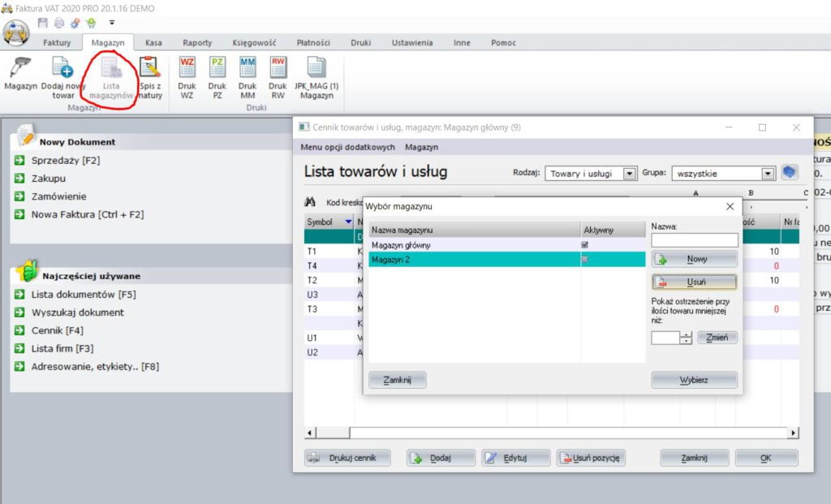Open quick access toolbar customize arrow
831x504 pixels.
coord(112,23)
